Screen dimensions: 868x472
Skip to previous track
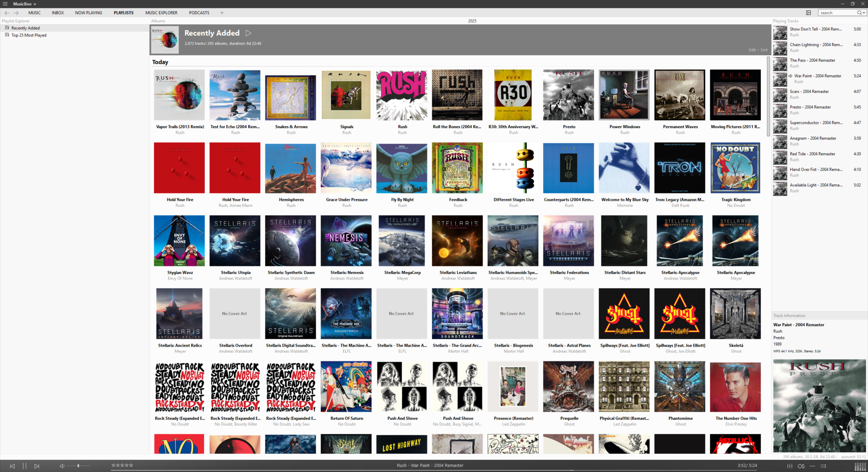tap(12, 466)
